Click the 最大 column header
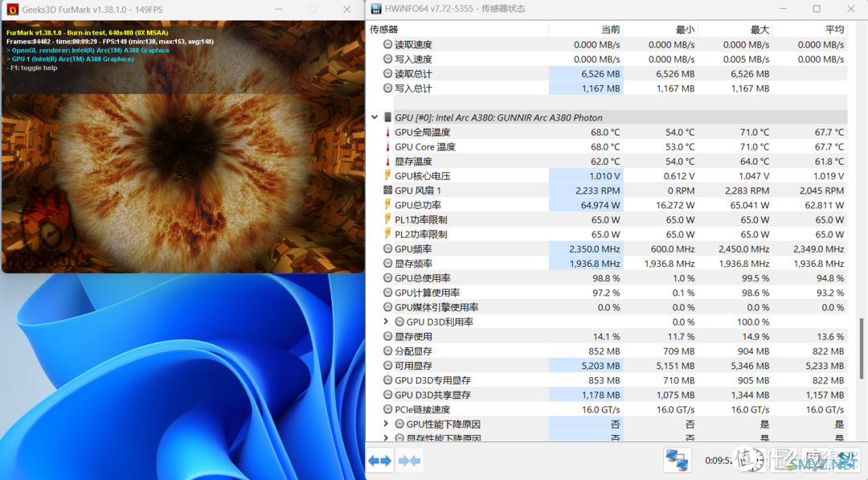 coord(735,29)
